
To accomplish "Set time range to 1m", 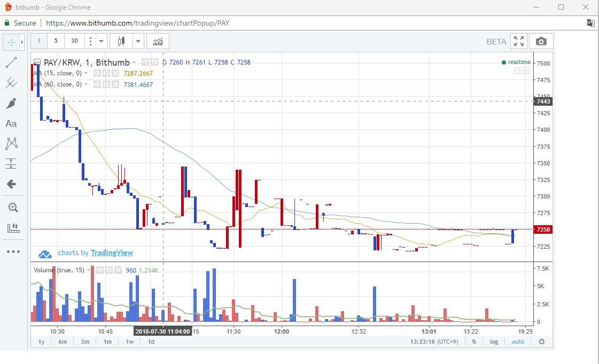I will tap(108, 342).
